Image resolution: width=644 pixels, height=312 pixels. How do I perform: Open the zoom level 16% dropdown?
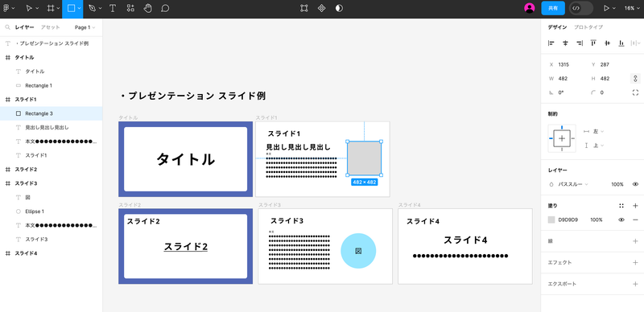[x=632, y=8]
